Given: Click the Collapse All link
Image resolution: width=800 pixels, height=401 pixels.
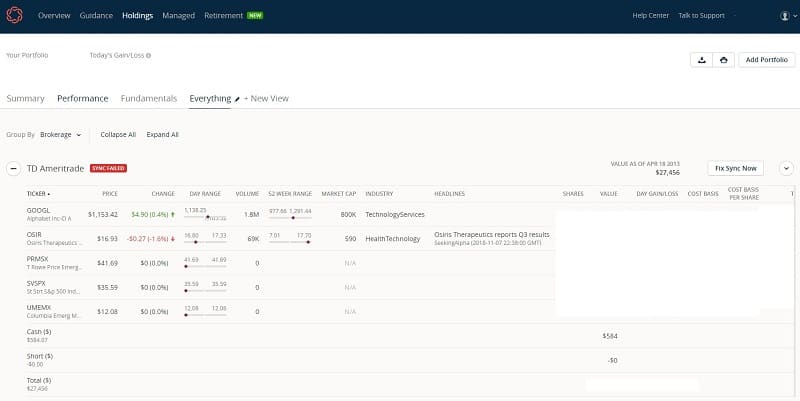Looking at the screenshot, I should pos(118,134).
